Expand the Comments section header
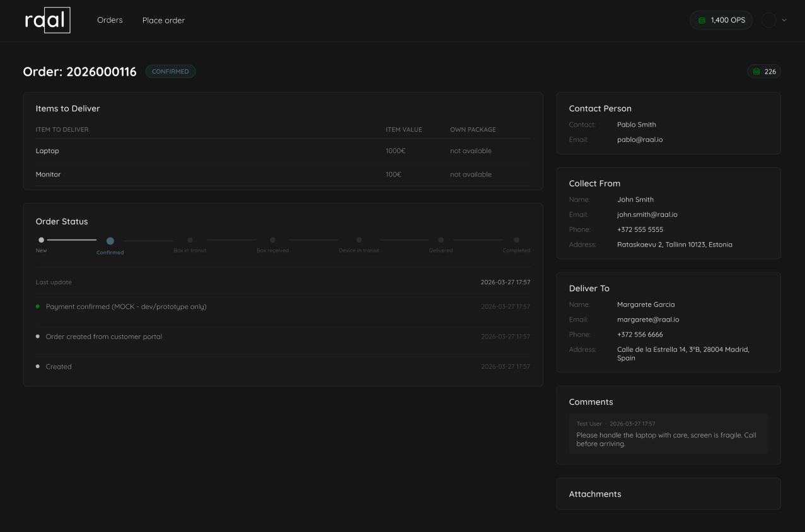The height and width of the screenshot is (532, 805). click(x=590, y=402)
